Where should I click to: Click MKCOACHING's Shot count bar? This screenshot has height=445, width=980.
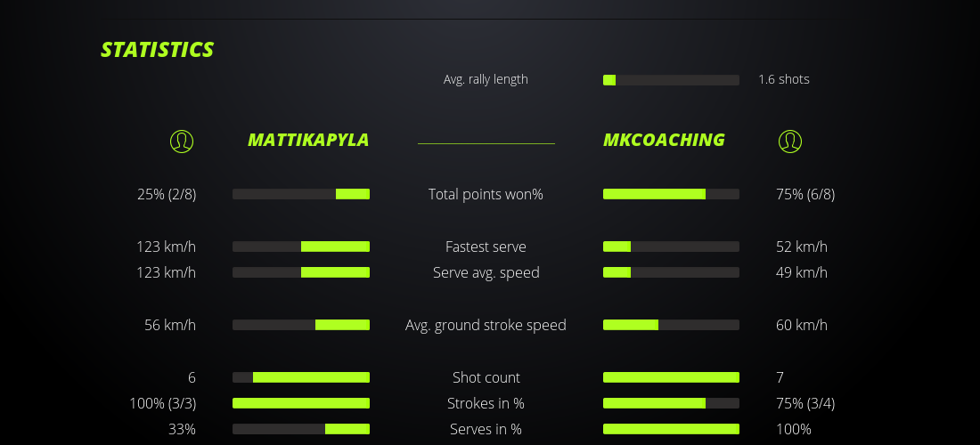tap(671, 377)
